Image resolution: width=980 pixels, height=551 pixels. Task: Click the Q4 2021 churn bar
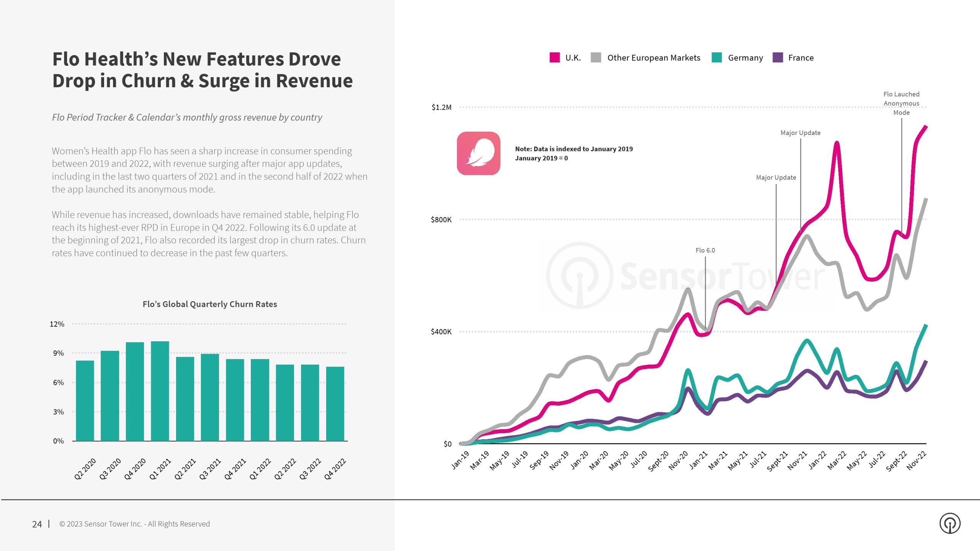[x=235, y=400]
